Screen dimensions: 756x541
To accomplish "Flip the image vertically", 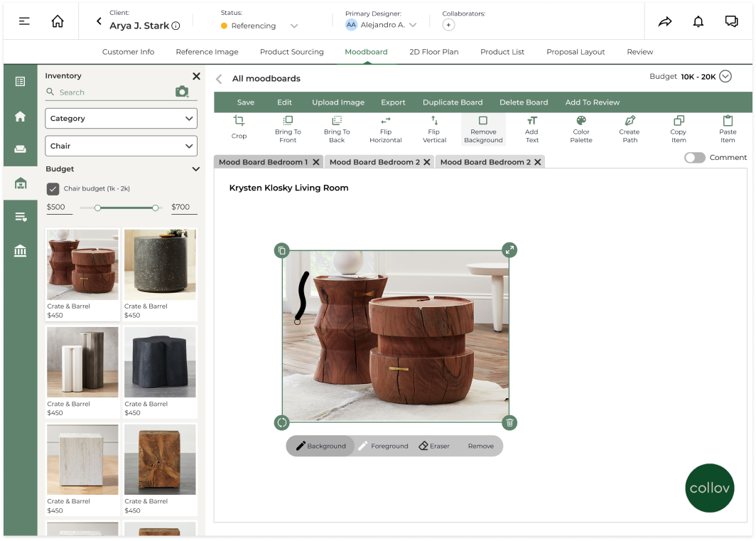I will coord(434,129).
